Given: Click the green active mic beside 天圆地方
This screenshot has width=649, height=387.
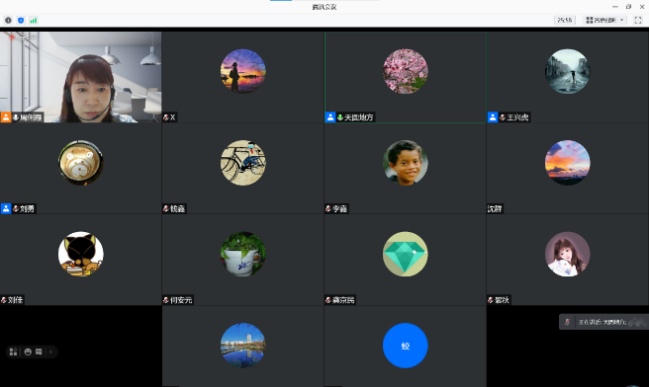Looking at the screenshot, I should click(340, 117).
